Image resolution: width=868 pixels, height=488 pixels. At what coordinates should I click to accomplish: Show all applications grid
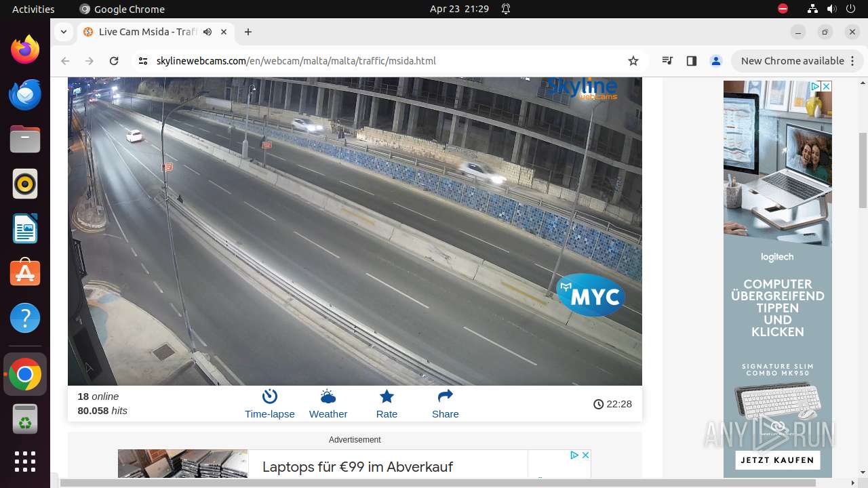pyautogui.click(x=25, y=462)
